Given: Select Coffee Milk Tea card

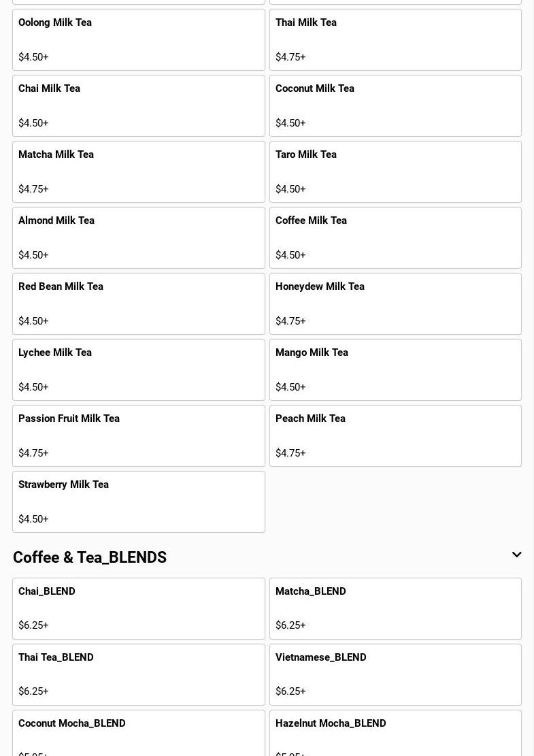Looking at the screenshot, I should 395,237.
